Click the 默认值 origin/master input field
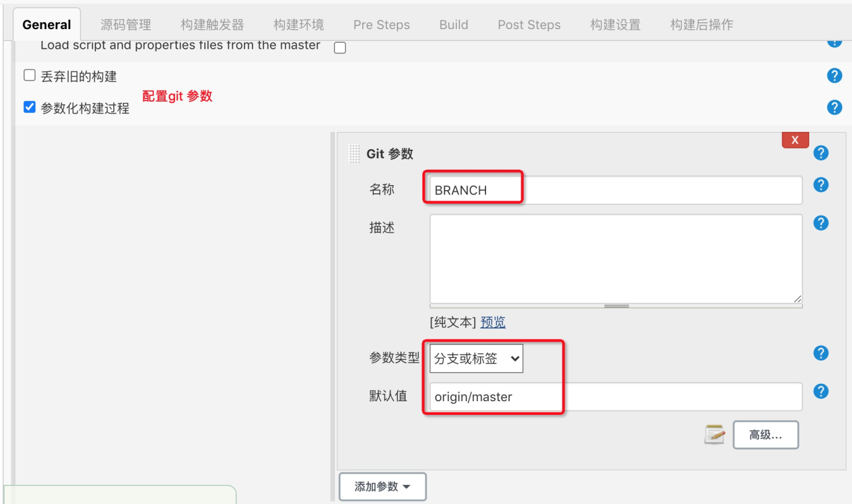Image resolution: width=852 pixels, height=504 pixels. (x=616, y=397)
